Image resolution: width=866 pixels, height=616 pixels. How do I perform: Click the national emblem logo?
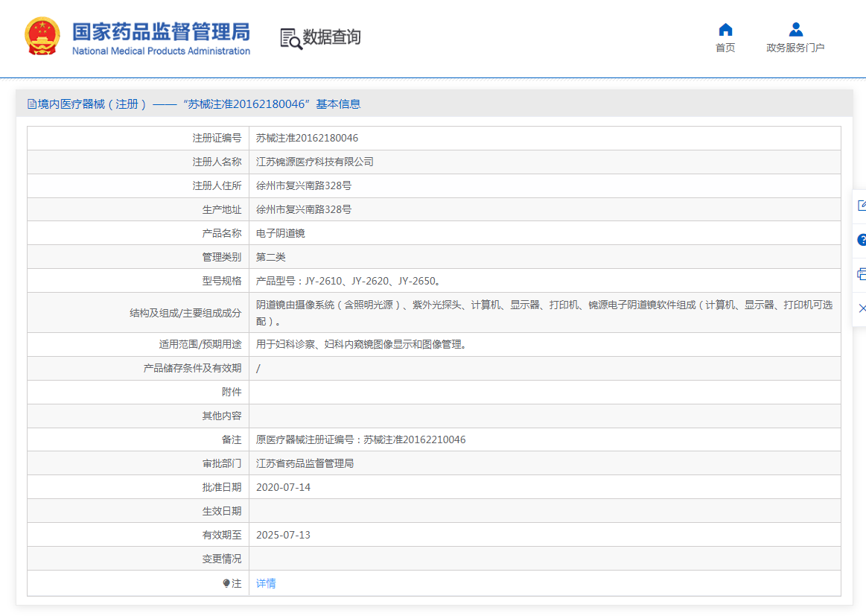click(42, 36)
